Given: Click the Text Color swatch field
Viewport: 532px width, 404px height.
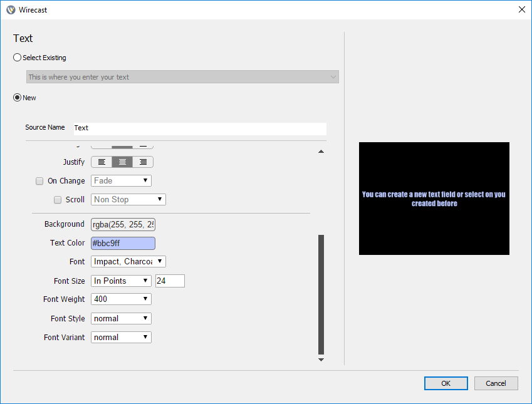Looking at the screenshot, I should click(123, 242).
